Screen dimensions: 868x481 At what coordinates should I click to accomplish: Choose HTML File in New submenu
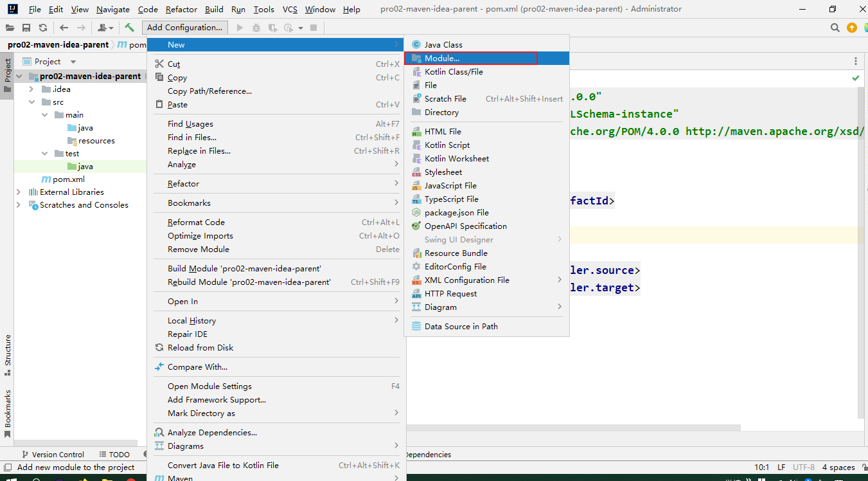tap(486, 131)
